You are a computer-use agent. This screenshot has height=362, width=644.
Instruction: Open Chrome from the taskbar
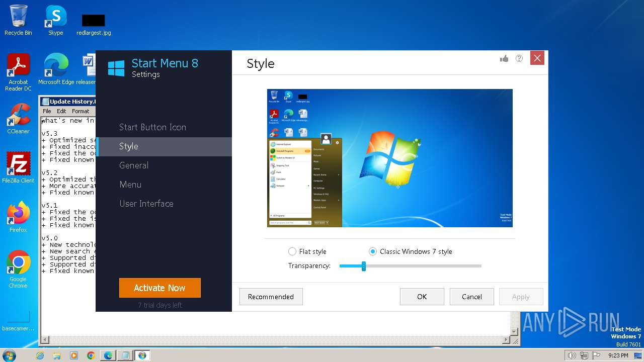(91, 355)
